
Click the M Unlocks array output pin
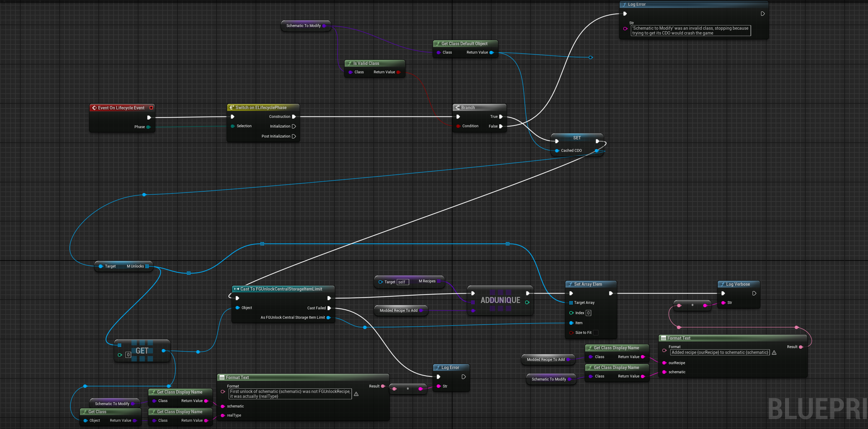coord(147,266)
